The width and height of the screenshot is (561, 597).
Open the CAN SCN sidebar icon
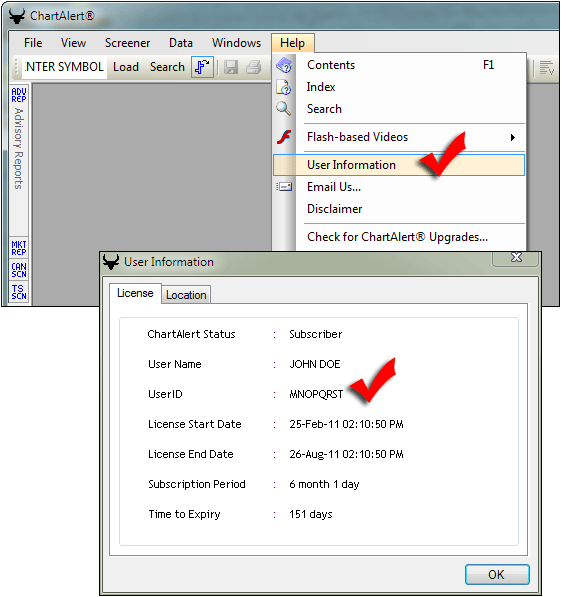pos(19,270)
